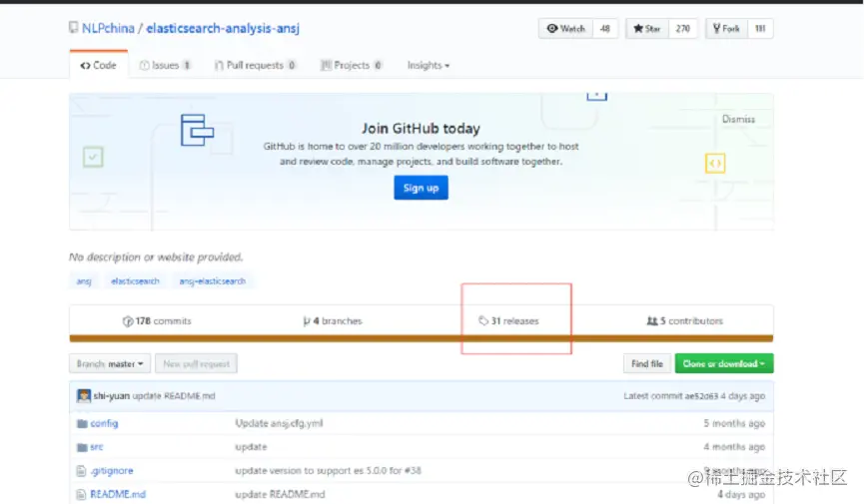864x504 pixels.
Task: Click the Find file button
Action: pyautogui.click(x=647, y=363)
